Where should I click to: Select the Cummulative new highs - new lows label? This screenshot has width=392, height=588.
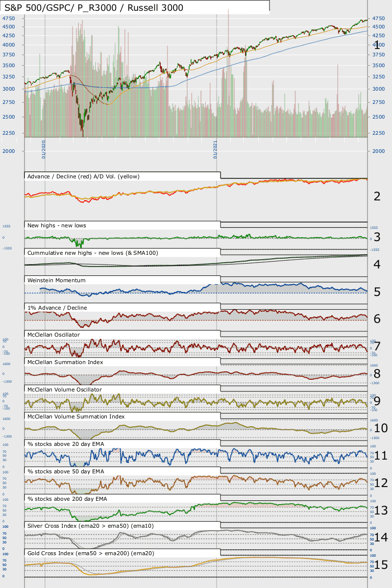[x=93, y=253]
